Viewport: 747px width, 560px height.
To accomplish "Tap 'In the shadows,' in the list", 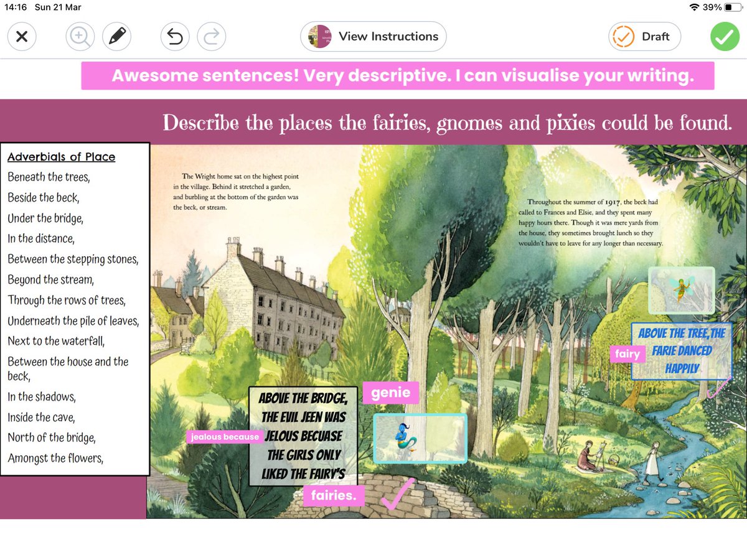I will [42, 397].
